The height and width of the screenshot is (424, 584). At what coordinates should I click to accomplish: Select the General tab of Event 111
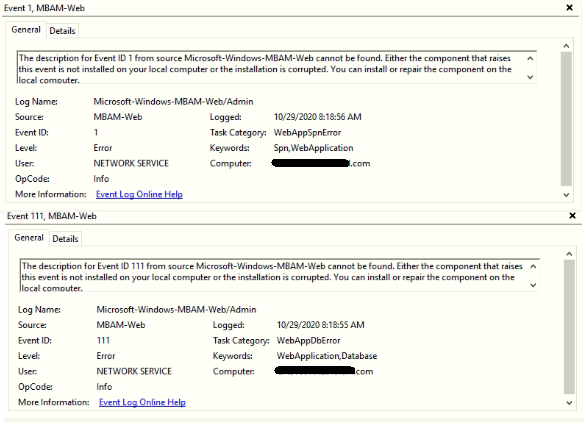(x=29, y=237)
